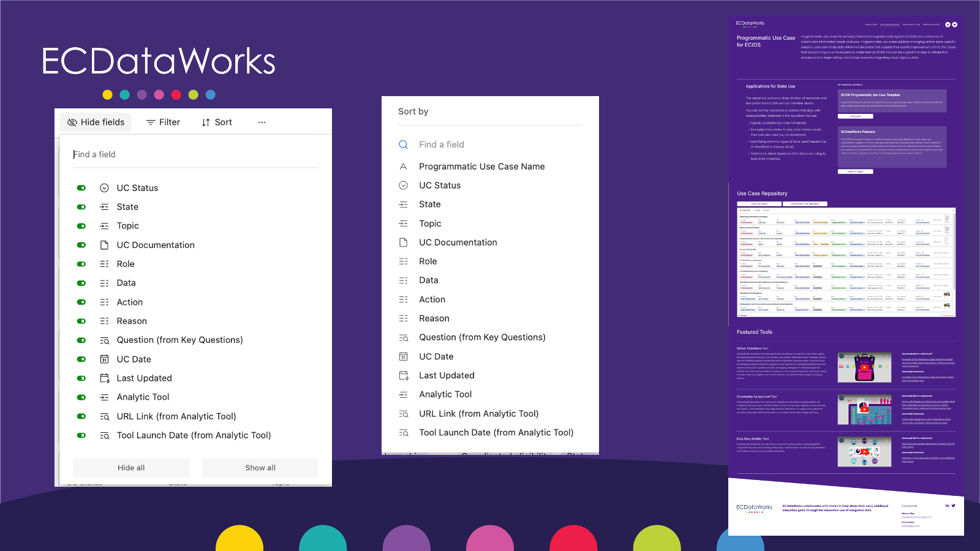This screenshot has height=551, width=980.
Task: Toggle Role field visibility switch
Action: pos(81,264)
